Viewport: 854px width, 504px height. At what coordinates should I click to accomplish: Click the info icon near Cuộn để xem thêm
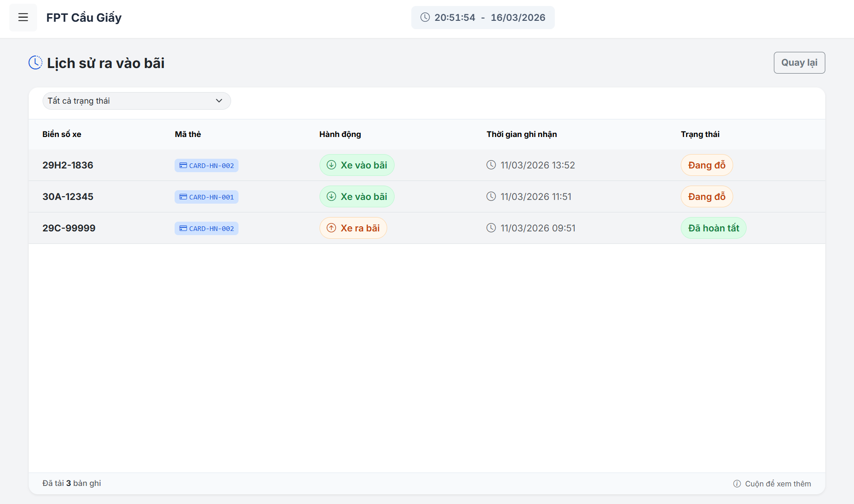(x=737, y=484)
